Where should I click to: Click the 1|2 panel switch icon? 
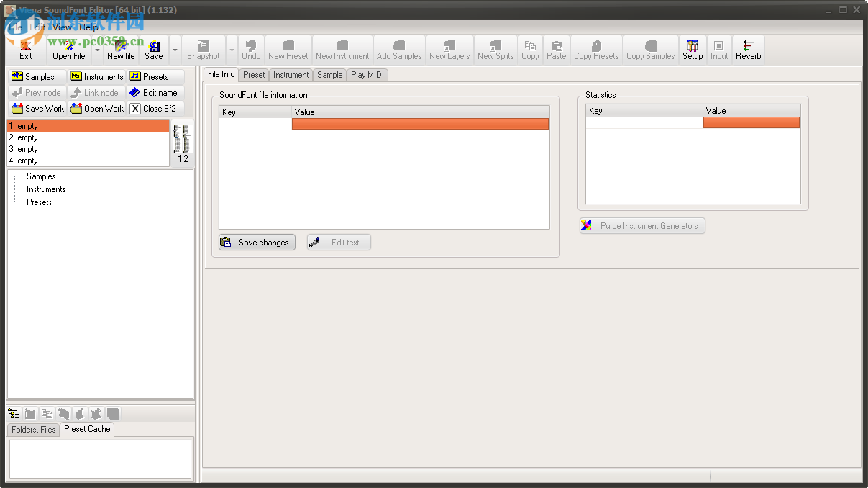coord(183,143)
